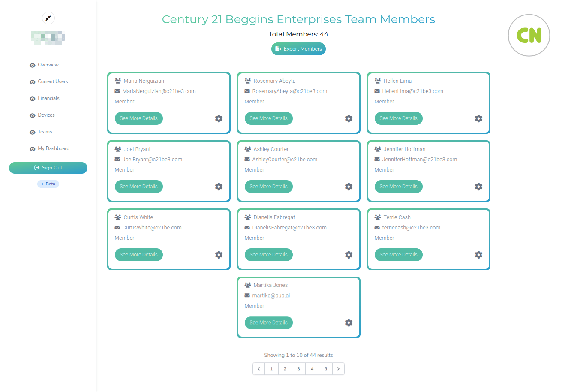View more details for Curtis White
Viewport: 565px width, 392px height.
138,255
